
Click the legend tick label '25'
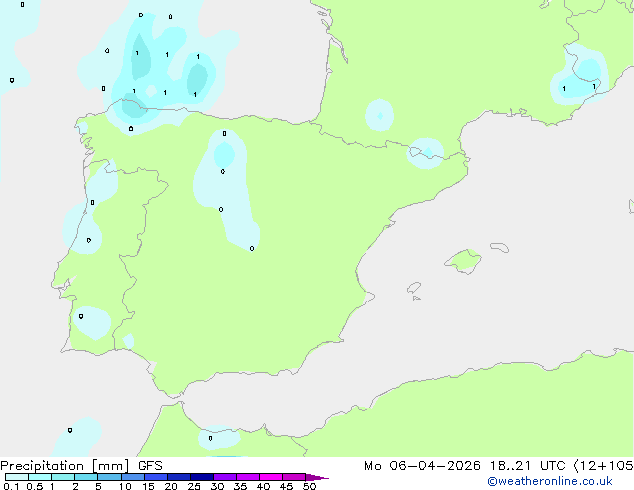point(194,486)
